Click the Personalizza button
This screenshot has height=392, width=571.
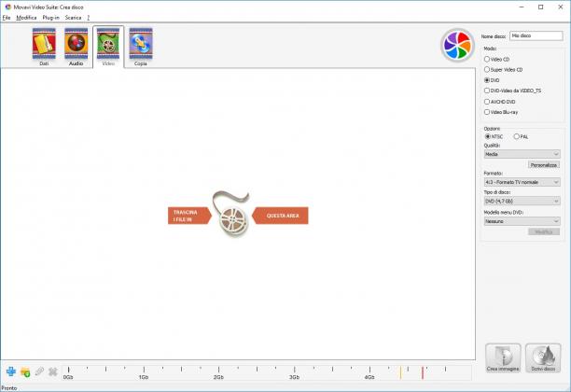tap(544, 165)
